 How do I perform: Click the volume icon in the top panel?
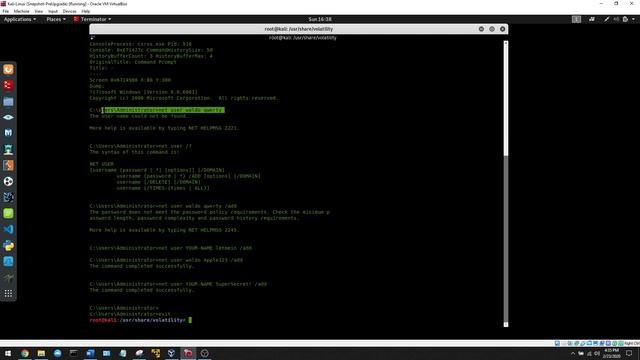coord(616,19)
